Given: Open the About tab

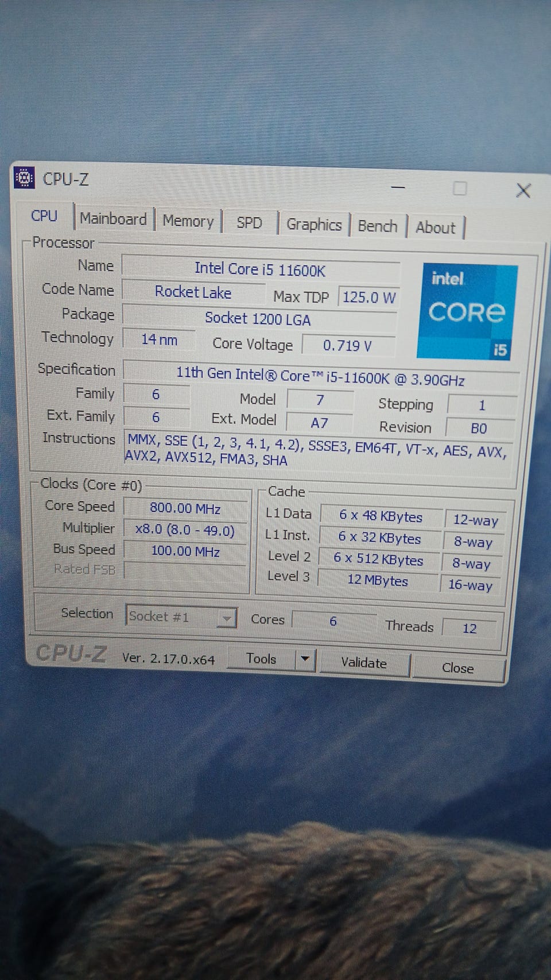Looking at the screenshot, I should click(435, 228).
